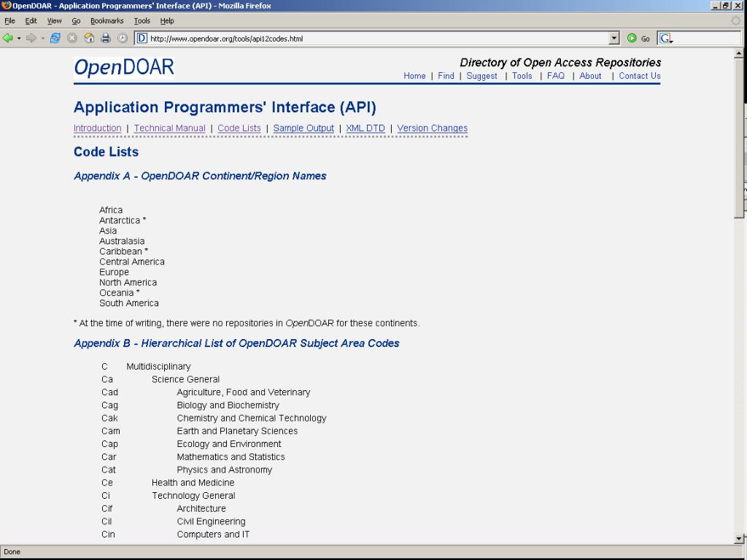The image size is (747, 560).
Task: Expand the address bar URL dropdown
Action: (x=614, y=39)
